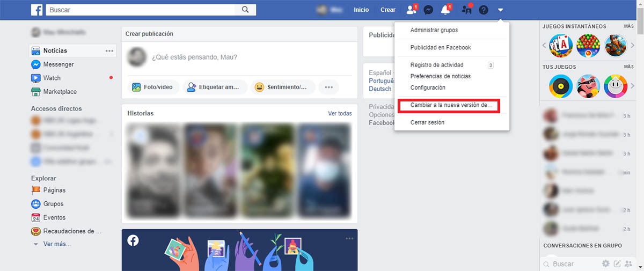Click previous arrow in instant games
This screenshot has width=644, height=271.
(545, 46)
